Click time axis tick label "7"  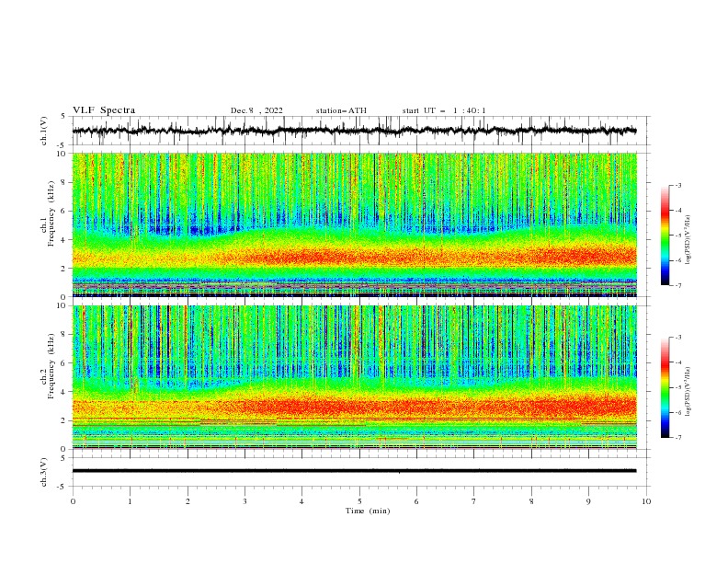pyautogui.click(x=474, y=501)
